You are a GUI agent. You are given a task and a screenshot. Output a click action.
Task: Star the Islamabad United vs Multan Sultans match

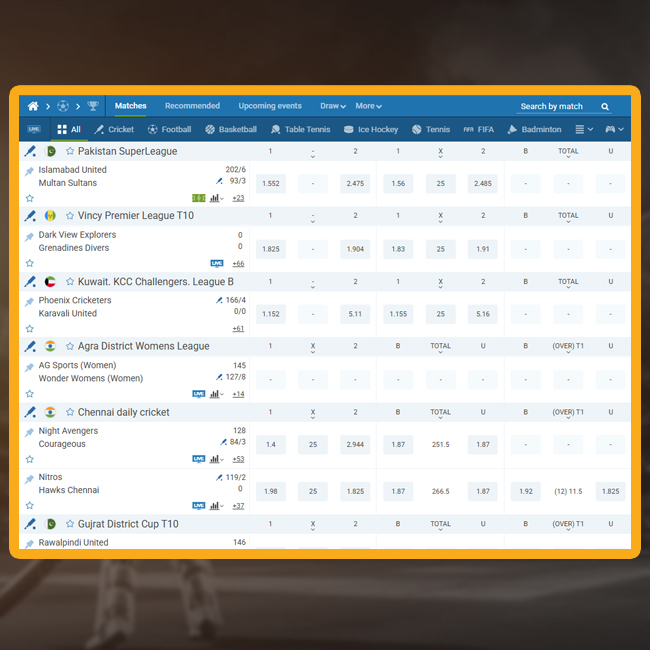29,198
